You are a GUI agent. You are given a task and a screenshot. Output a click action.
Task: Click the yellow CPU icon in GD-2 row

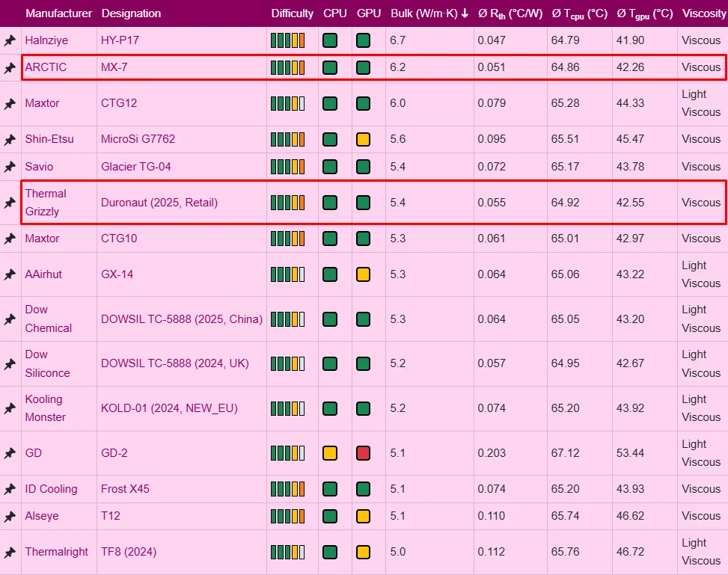click(329, 453)
